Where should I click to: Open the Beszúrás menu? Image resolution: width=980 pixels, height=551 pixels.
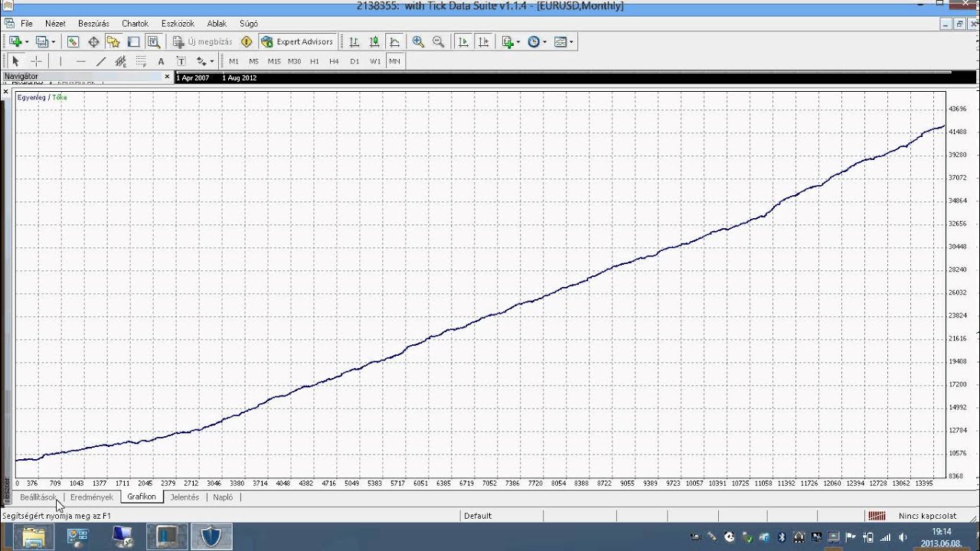[x=93, y=24]
